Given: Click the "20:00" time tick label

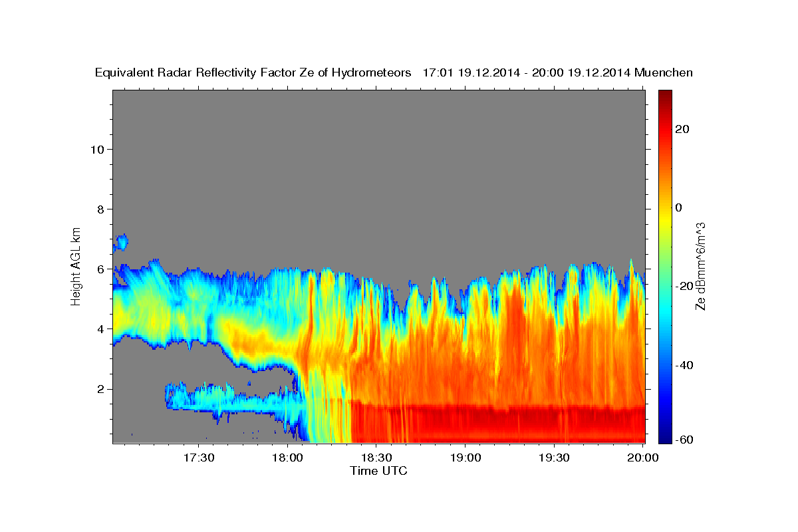Looking at the screenshot, I should click(x=643, y=458).
